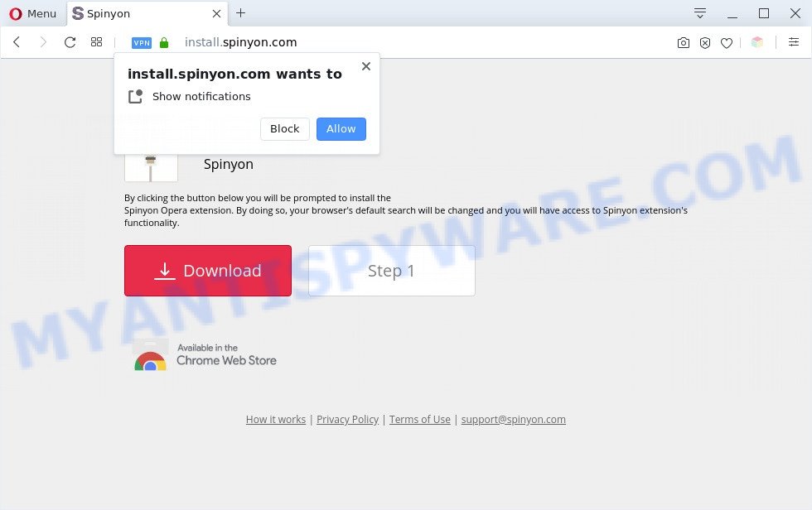Screen dimensions: 812x510
Task: Open the How it works link
Action: click(275, 420)
